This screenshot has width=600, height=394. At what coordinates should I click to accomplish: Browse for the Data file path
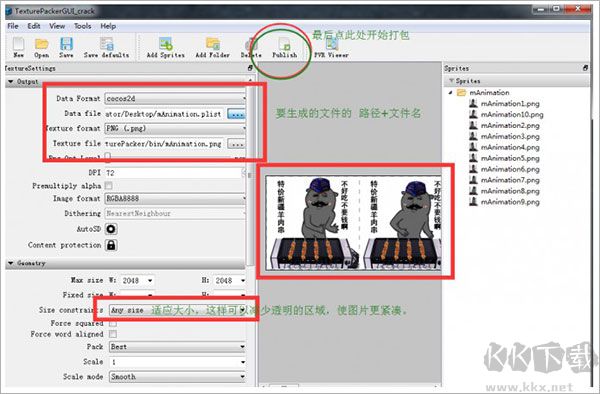coord(236,114)
